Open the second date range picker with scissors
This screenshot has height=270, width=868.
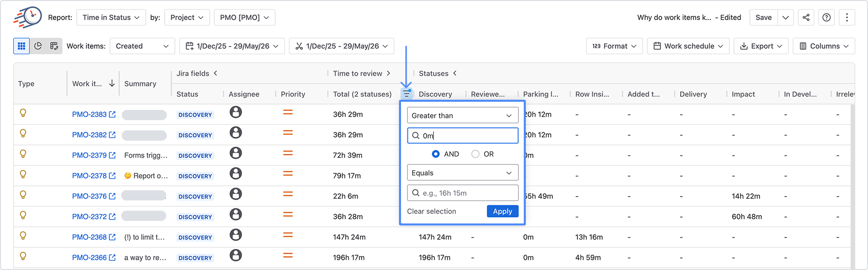tap(342, 46)
